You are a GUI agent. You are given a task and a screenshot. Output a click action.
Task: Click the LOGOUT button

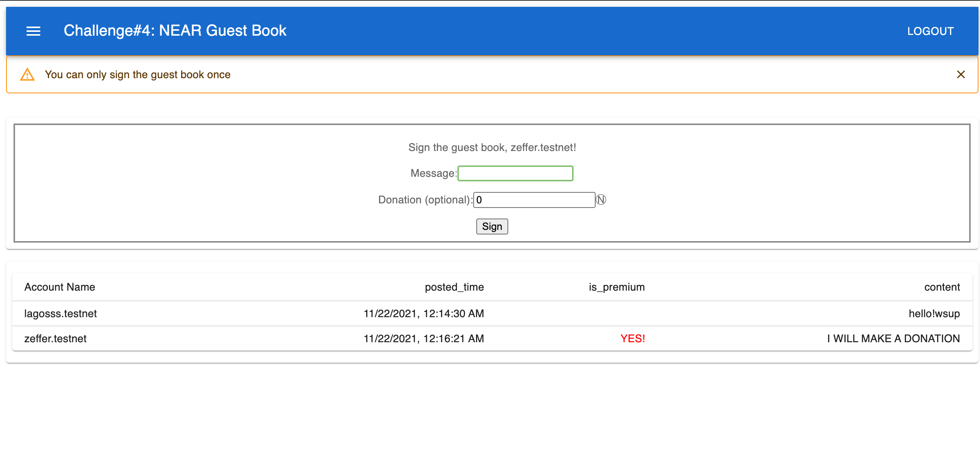(930, 31)
